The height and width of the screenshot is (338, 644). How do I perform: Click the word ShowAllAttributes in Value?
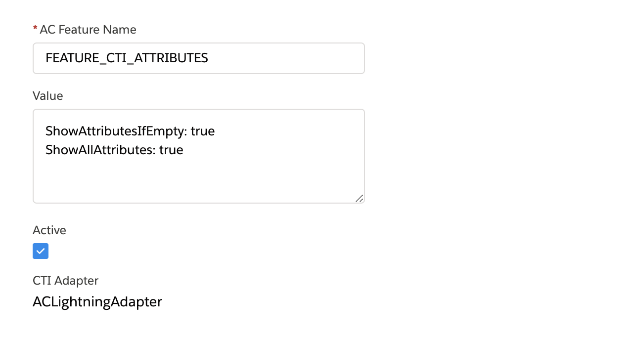click(x=100, y=150)
